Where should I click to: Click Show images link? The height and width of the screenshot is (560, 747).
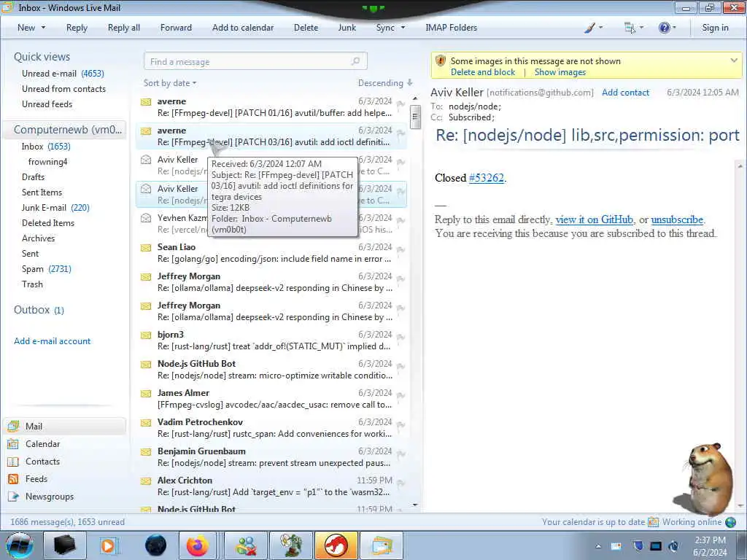(x=560, y=72)
